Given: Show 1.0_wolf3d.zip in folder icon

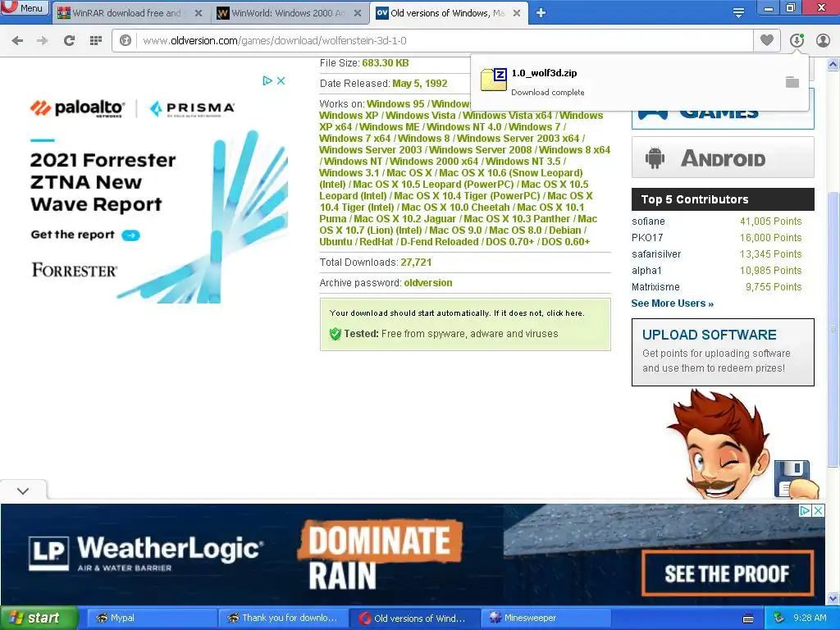Looking at the screenshot, I should coord(792,82).
